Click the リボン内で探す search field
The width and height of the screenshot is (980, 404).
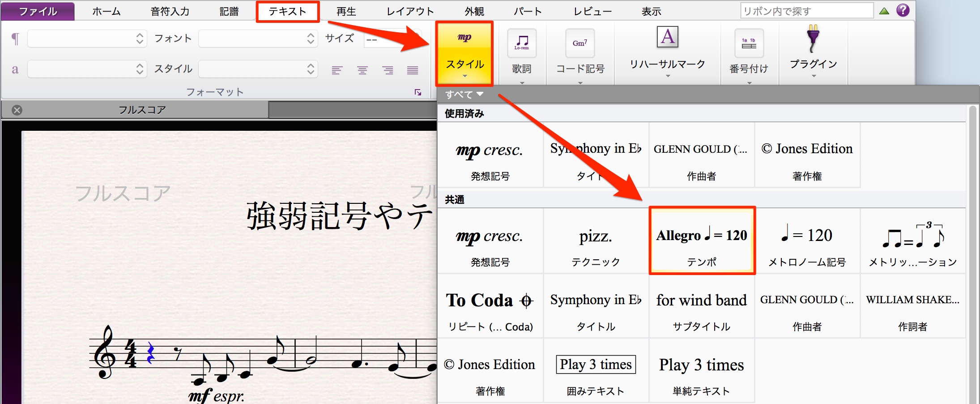pyautogui.click(x=807, y=11)
